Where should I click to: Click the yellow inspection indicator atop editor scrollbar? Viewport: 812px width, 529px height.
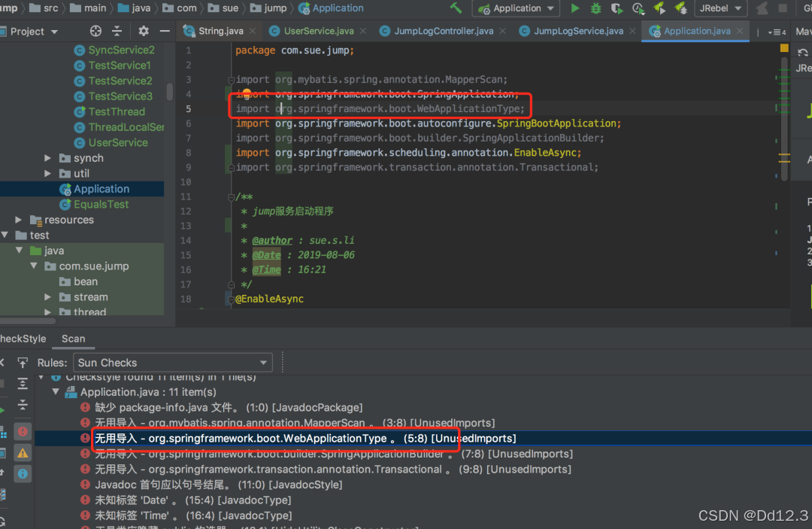[784, 48]
